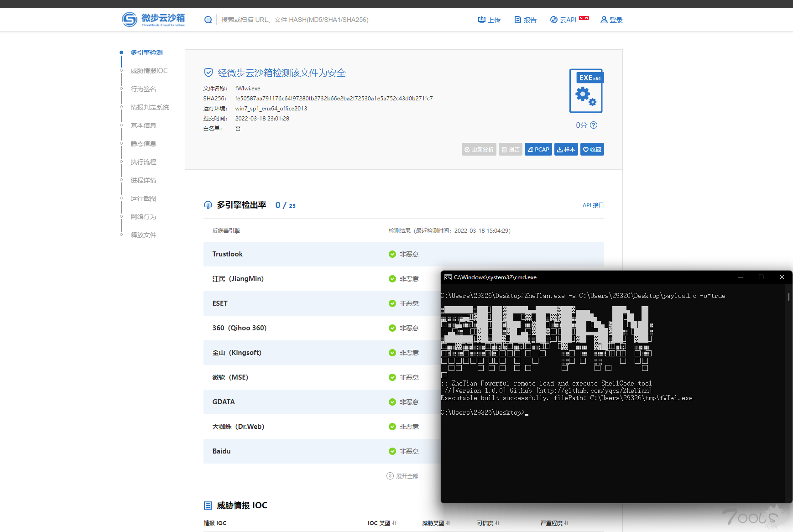Click the green check icon for Trustlook
The width and height of the screenshot is (793, 532).
click(x=392, y=254)
